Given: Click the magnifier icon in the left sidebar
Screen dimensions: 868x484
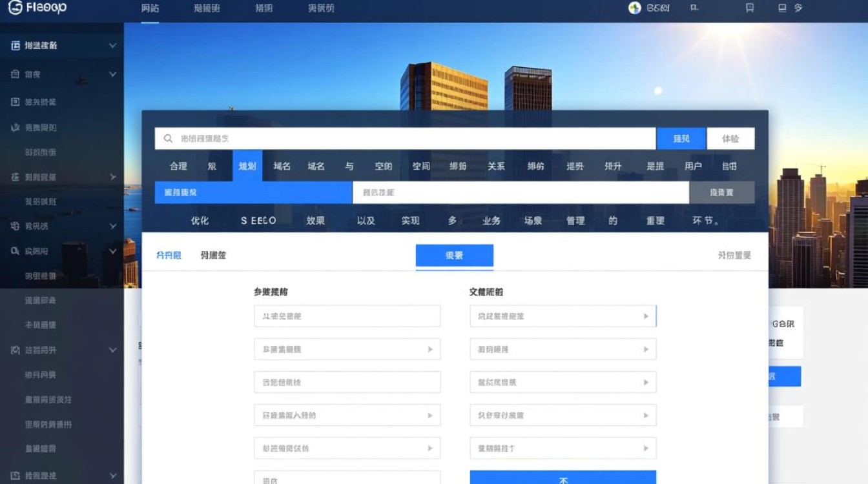Looking at the screenshot, I should [15, 251].
